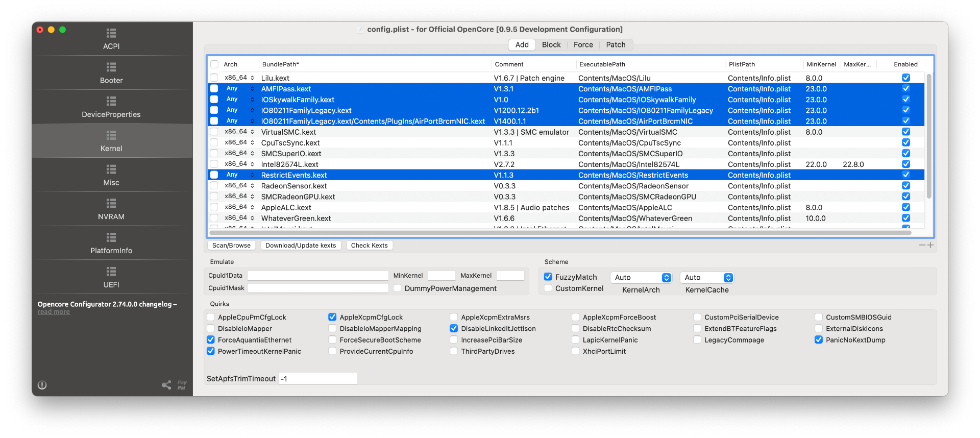Image resolution: width=980 pixels, height=438 pixels.
Task: Remove the selected entry with minus
Action: click(922, 245)
